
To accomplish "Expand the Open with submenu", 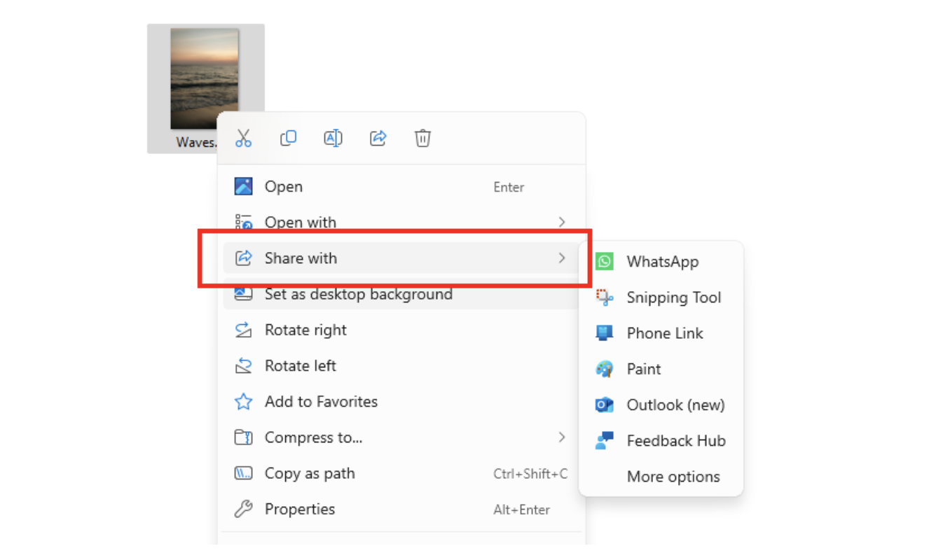I will pyautogui.click(x=401, y=223).
